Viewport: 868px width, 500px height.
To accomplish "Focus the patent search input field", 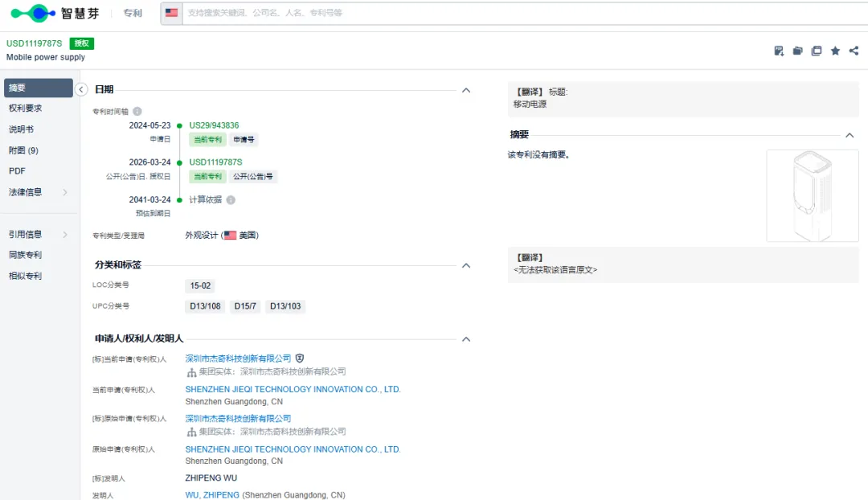I will pos(525,13).
